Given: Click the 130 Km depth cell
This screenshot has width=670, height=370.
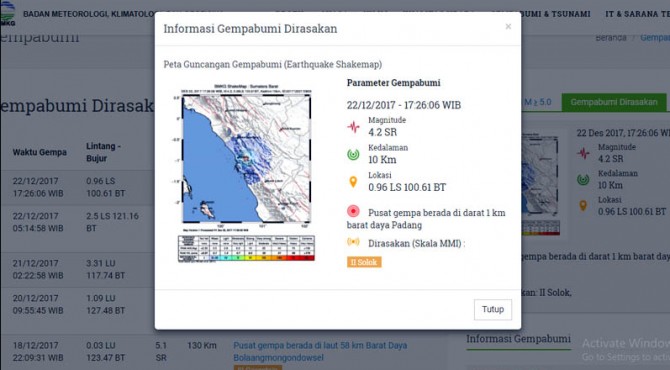Looking at the screenshot, I should click(202, 345).
